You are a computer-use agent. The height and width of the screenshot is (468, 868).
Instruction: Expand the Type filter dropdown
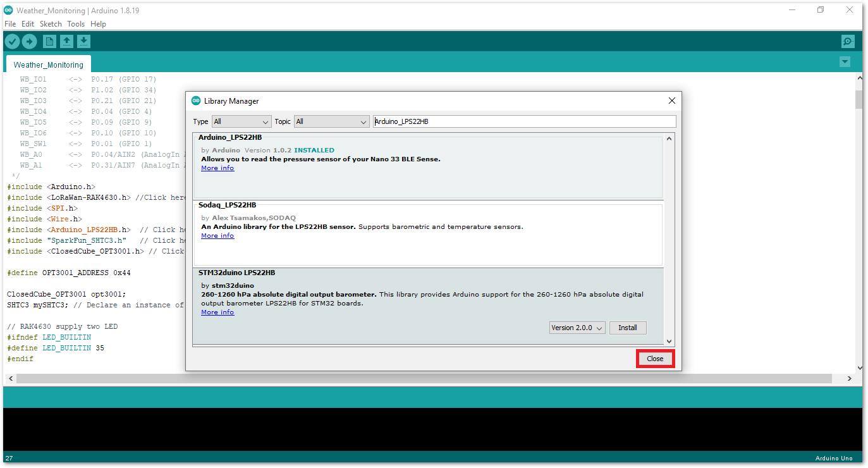coord(241,121)
